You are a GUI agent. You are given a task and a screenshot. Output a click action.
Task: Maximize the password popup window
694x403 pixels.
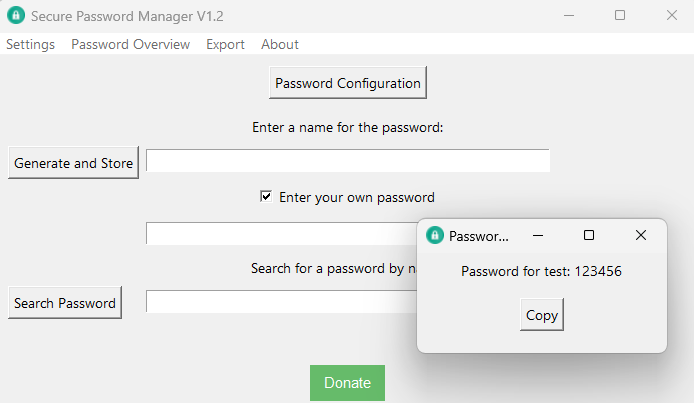(x=589, y=235)
